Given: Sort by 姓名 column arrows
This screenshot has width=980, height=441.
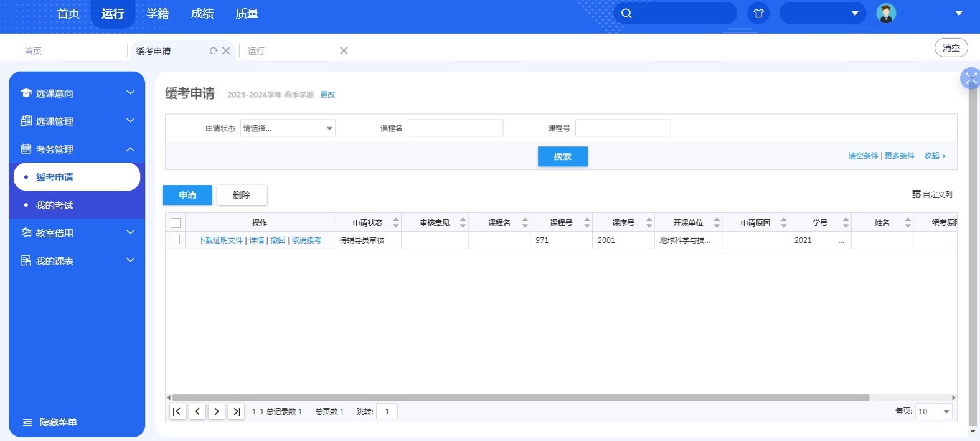Looking at the screenshot, I should pos(908,222).
